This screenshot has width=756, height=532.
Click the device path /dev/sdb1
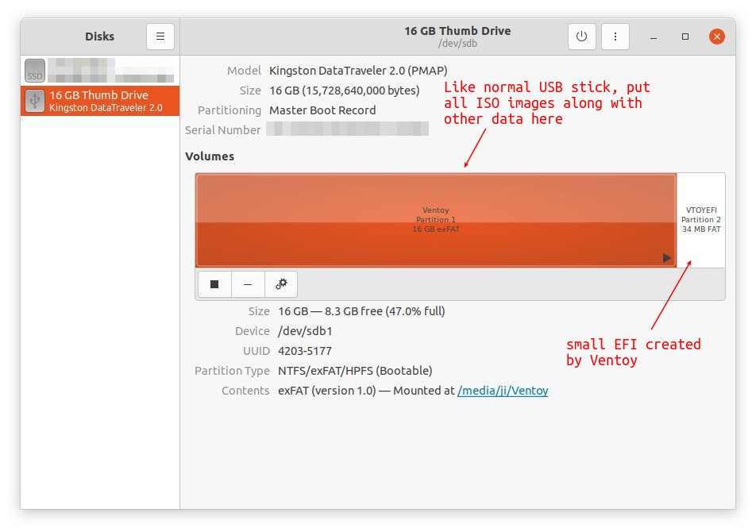click(305, 331)
